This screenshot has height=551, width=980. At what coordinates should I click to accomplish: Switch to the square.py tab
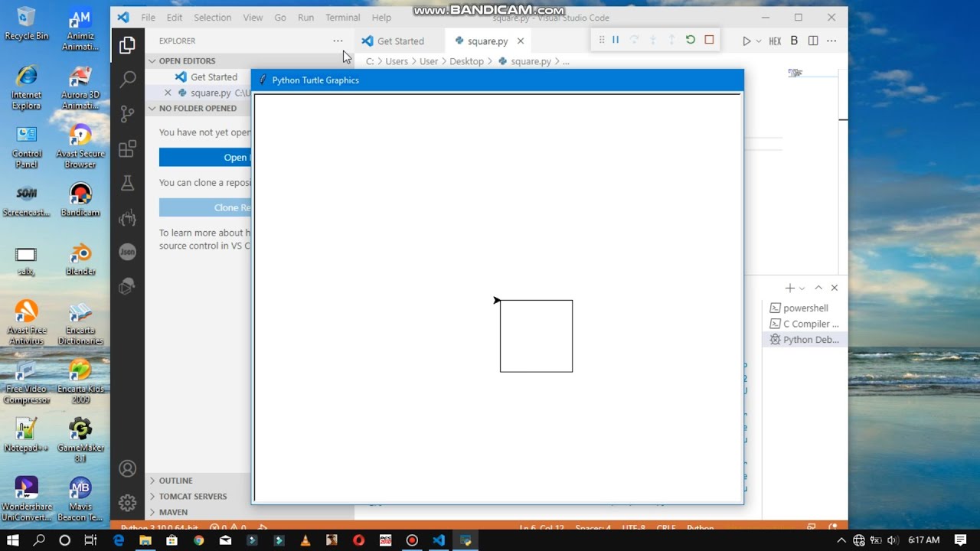click(x=488, y=41)
